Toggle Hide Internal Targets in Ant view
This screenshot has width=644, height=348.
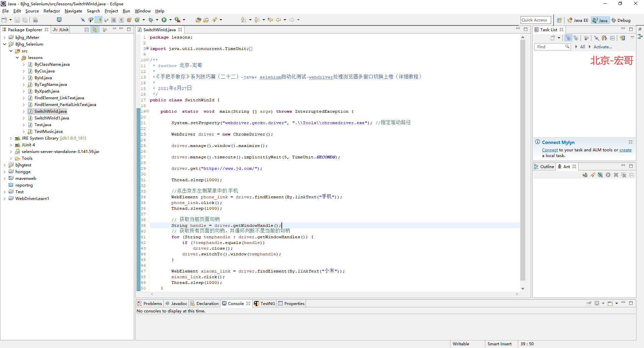600,175
